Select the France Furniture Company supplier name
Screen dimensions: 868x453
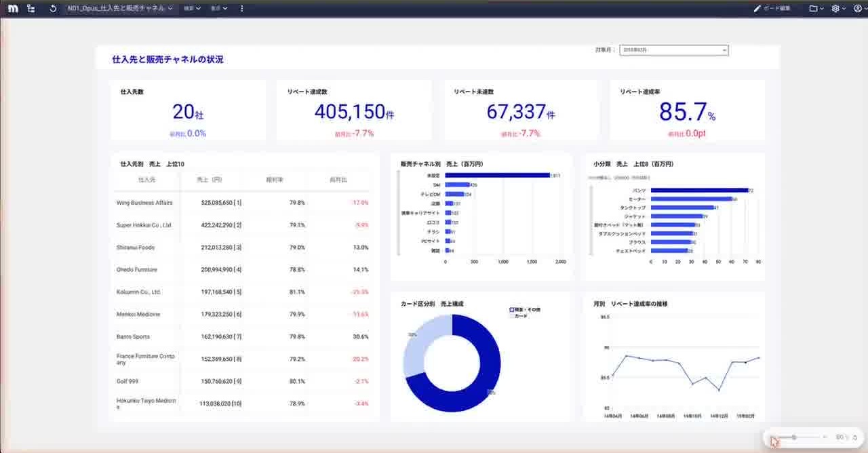146,359
